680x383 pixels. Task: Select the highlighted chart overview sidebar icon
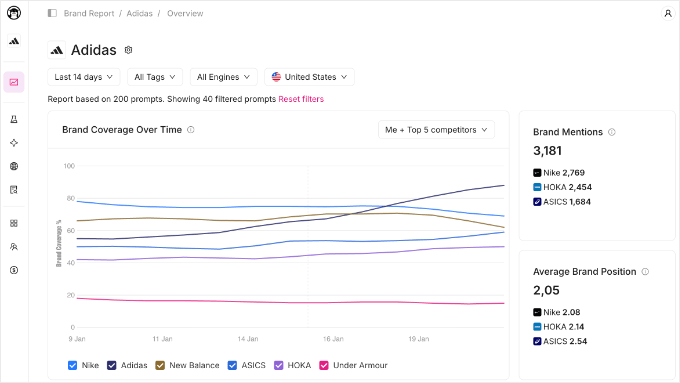pyautogui.click(x=14, y=82)
